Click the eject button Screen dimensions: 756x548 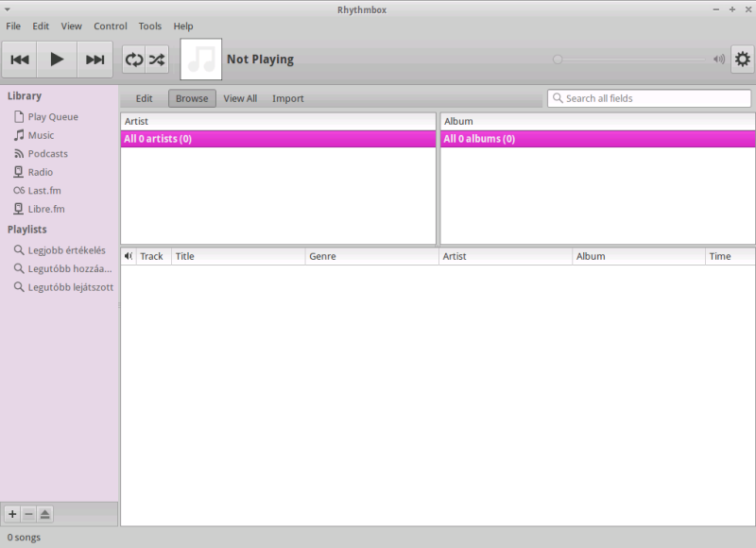pos(44,514)
